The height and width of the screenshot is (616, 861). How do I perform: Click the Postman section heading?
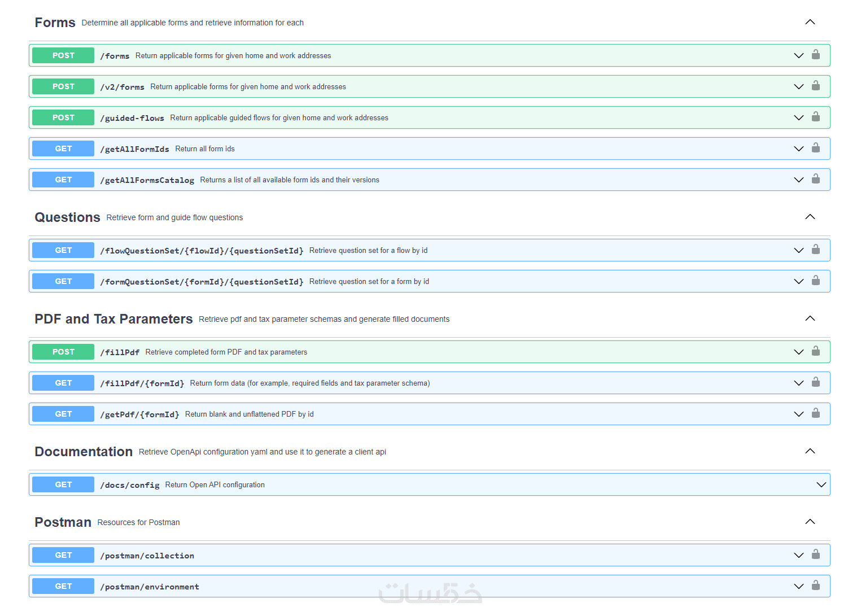click(63, 522)
